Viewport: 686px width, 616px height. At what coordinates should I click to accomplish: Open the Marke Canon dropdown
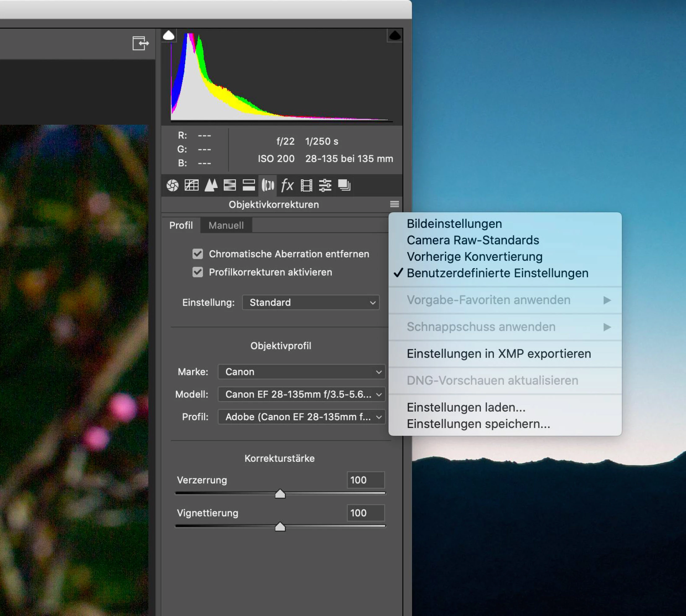[x=301, y=372]
